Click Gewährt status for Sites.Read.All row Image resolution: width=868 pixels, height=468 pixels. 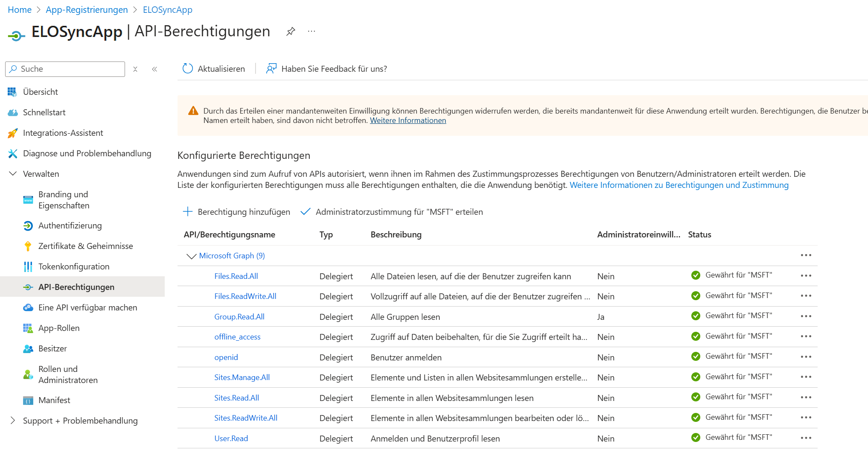click(739, 397)
